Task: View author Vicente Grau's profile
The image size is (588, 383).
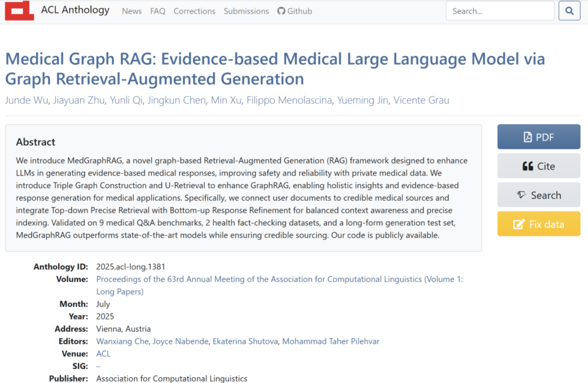Action: [x=421, y=100]
